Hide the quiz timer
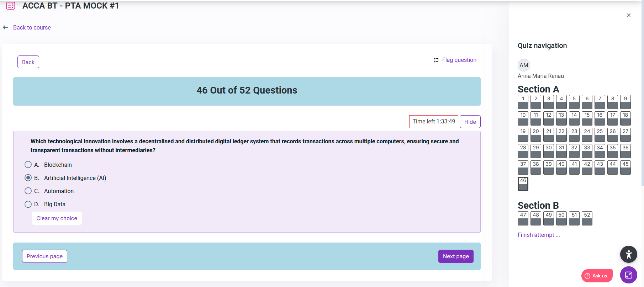This screenshot has height=287, width=644. click(x=470, y=122)
